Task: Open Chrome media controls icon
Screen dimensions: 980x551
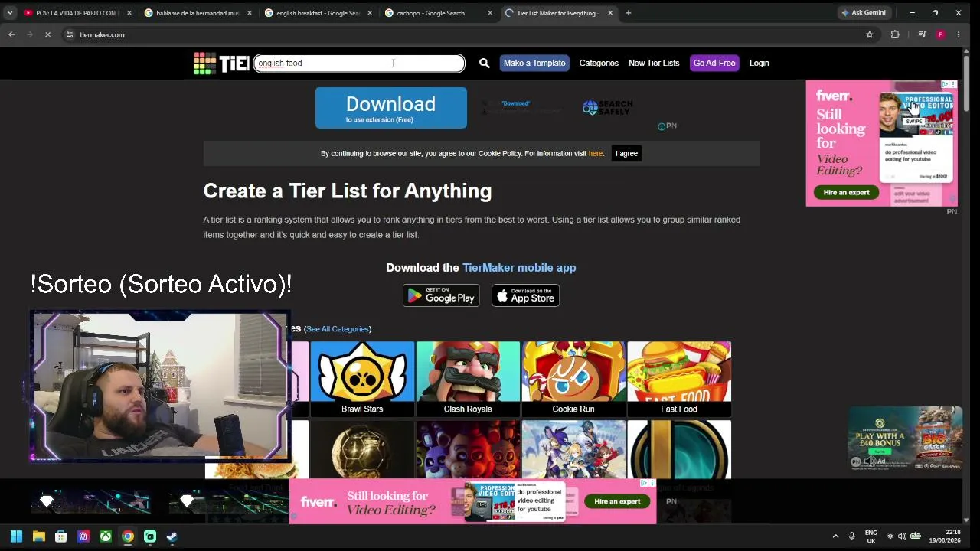Action: (922, 34)
